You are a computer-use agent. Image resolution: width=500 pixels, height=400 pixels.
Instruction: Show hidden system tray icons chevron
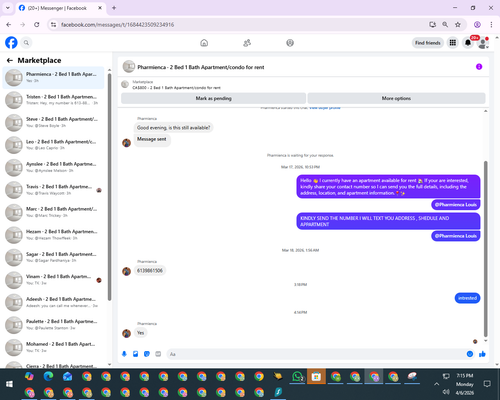click(x=436, y=384)
